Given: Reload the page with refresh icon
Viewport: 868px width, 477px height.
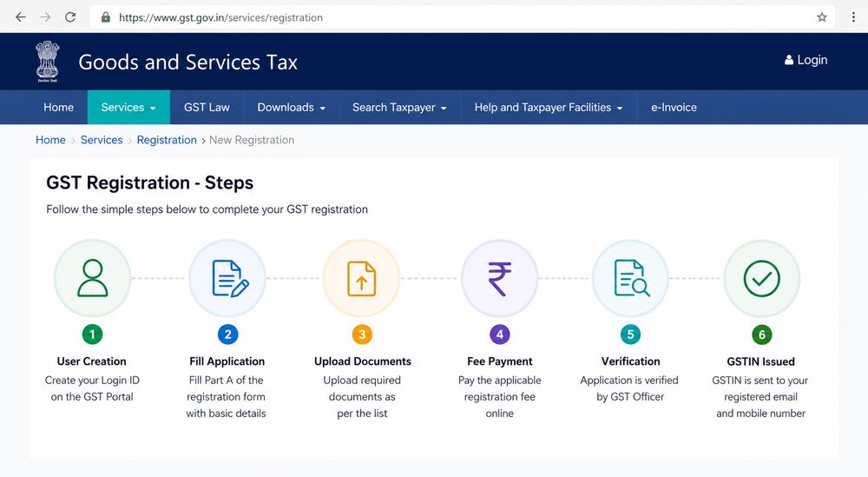Looking at the screenshot, I should [70, 17].
